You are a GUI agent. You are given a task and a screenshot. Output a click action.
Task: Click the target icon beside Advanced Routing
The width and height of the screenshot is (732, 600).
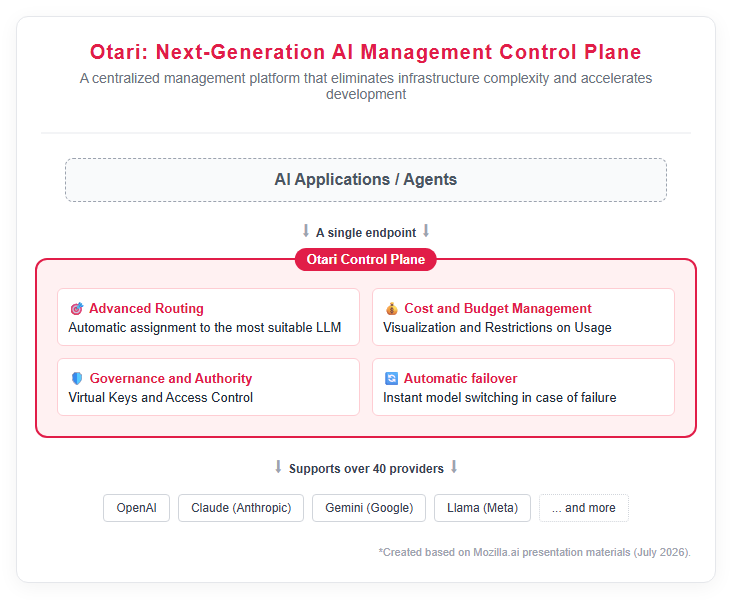coord(77,309)
